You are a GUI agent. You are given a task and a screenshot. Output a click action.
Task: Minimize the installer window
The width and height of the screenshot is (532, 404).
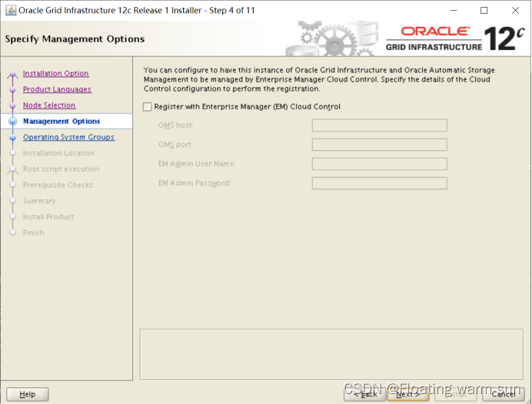454,11
